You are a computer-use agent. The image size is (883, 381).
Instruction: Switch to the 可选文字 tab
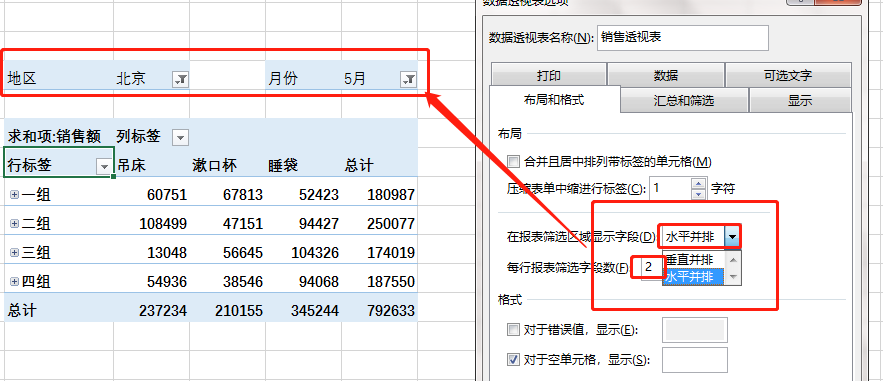tap(788, 75)
